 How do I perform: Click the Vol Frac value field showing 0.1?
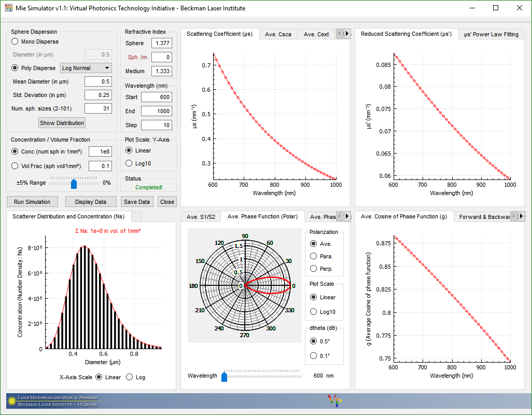(100, 166)
